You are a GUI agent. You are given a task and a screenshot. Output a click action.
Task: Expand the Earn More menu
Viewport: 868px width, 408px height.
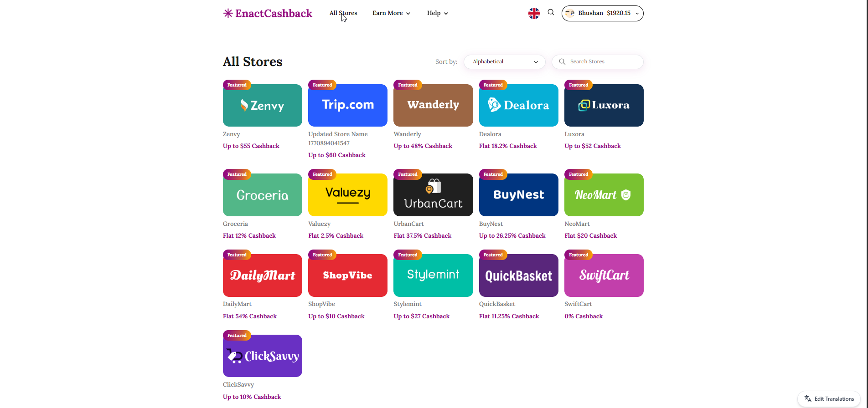tap(391, 13)
